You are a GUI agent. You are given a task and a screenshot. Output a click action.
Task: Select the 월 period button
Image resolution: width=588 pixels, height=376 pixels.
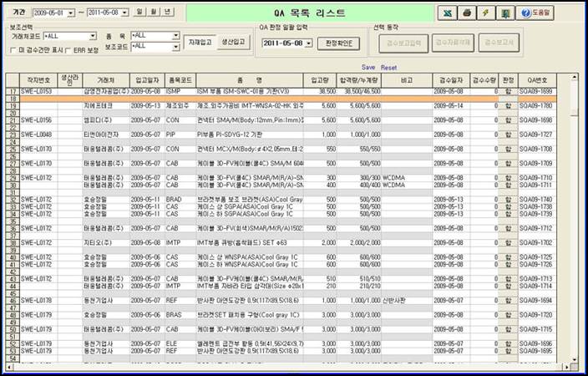(154, 12)
